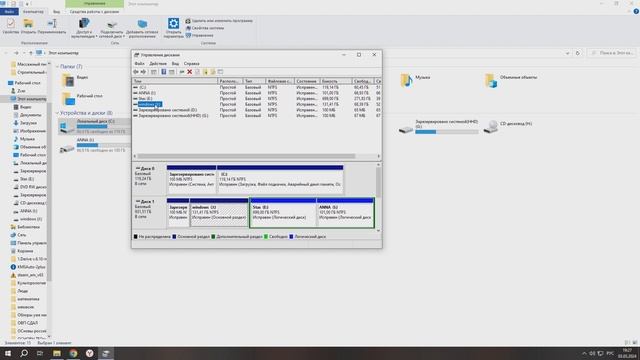Click the toolbar icon right of blue Help icon
The image size is (640, 360).
pyautogui.click(x=172, y=72)
